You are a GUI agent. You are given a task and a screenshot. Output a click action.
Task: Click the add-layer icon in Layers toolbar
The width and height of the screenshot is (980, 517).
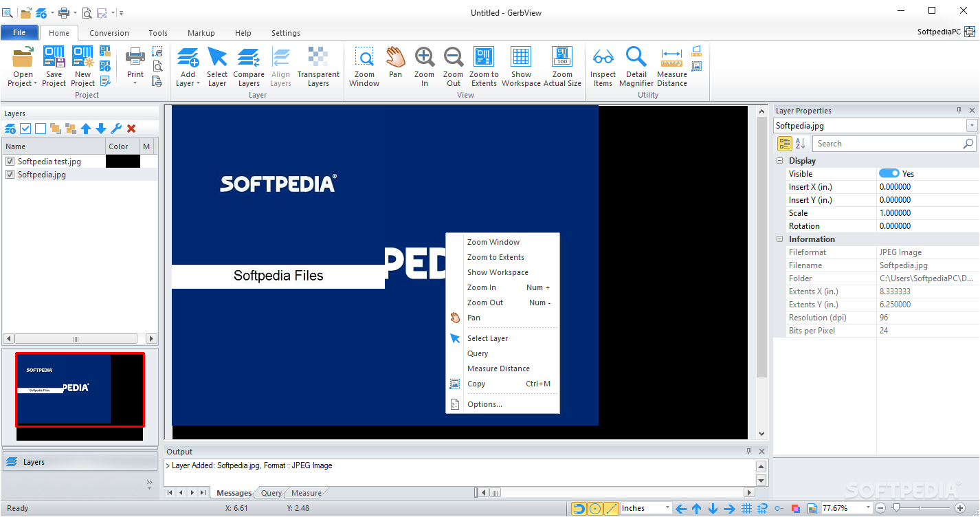coord(10,129)
